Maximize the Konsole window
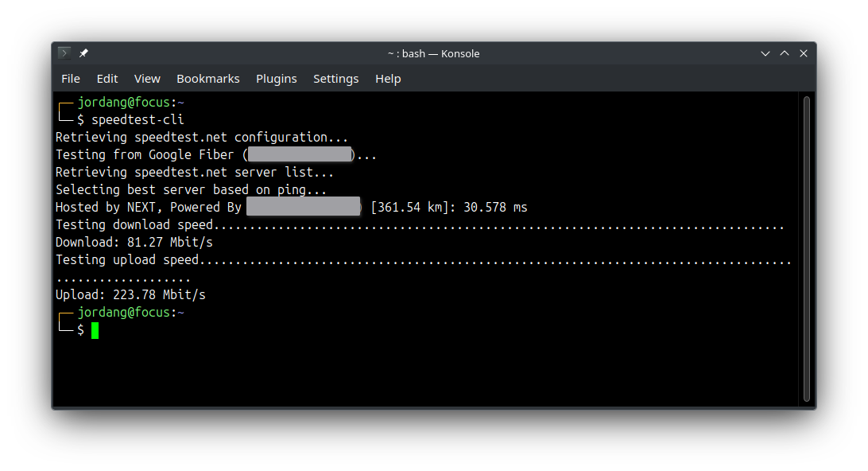This screenshot has height=471, width=868. [785, 54]
